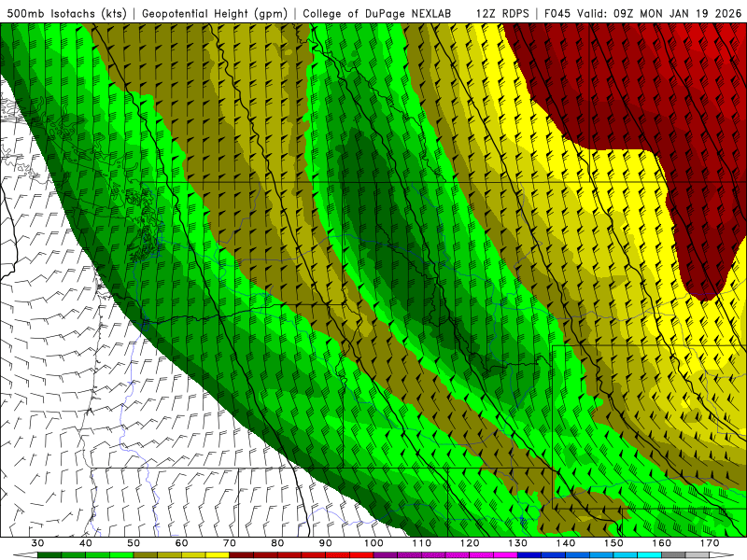Click the 90 label on the color scale
Image resolution: width=747 pixels, height=560 pixels.
(326, 543)
